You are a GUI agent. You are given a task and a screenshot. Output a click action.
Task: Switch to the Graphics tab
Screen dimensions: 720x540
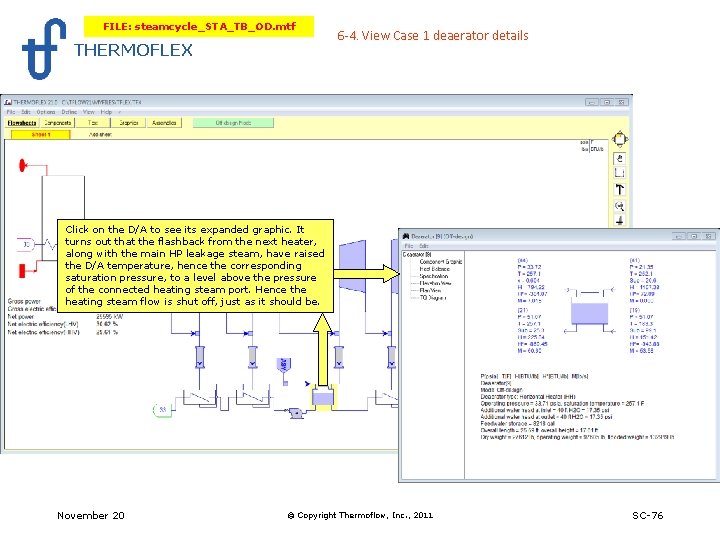pyautogui.click(x=129, y=123)
